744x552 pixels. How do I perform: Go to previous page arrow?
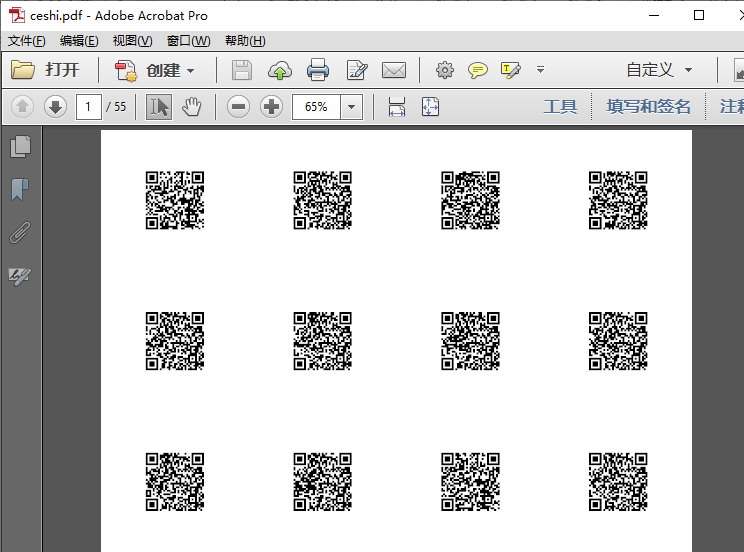22,106
